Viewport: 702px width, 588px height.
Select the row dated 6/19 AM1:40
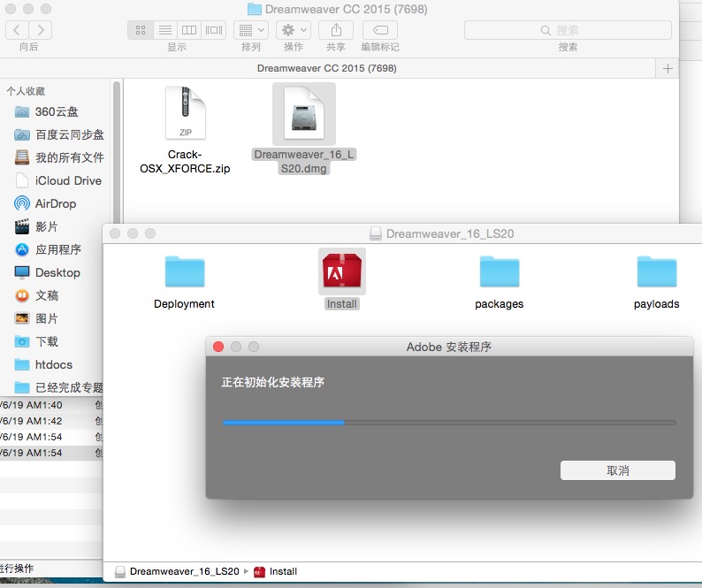[51, 405]
